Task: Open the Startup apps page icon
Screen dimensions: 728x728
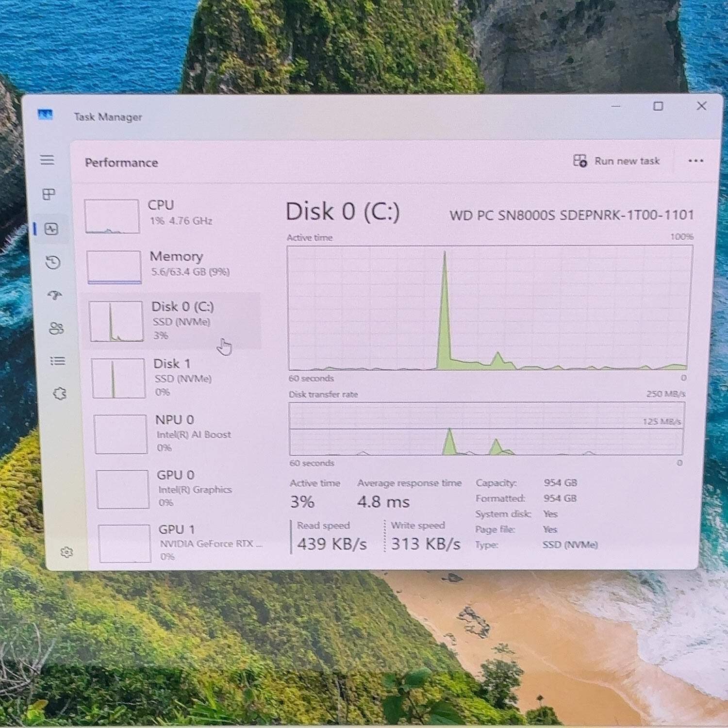Action: (x=54, y=295)
